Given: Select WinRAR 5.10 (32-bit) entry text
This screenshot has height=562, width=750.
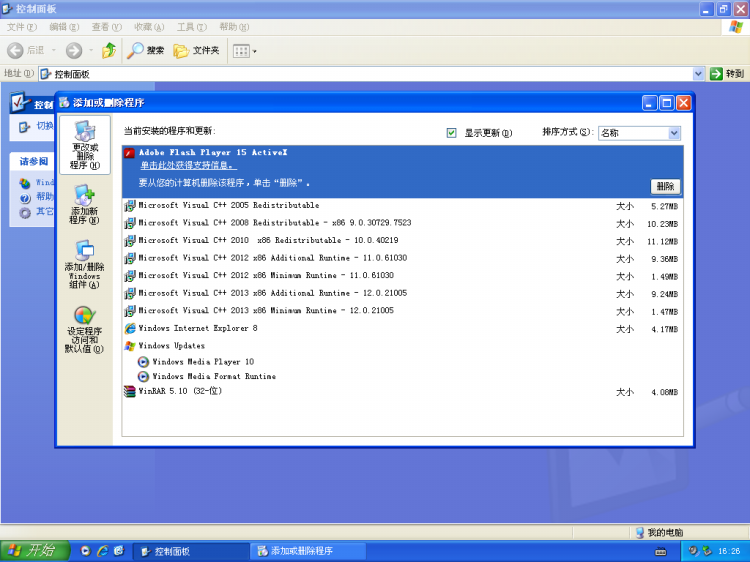Looking at the screenshot, I should click(x=180, y=391).
